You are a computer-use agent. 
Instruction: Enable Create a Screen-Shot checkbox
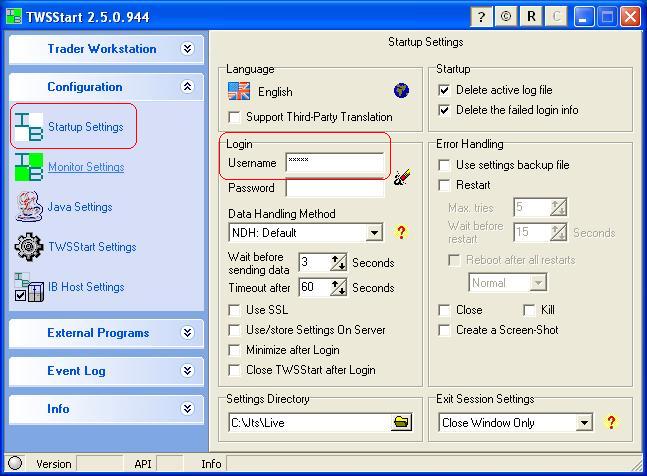[x=444, y=330]
